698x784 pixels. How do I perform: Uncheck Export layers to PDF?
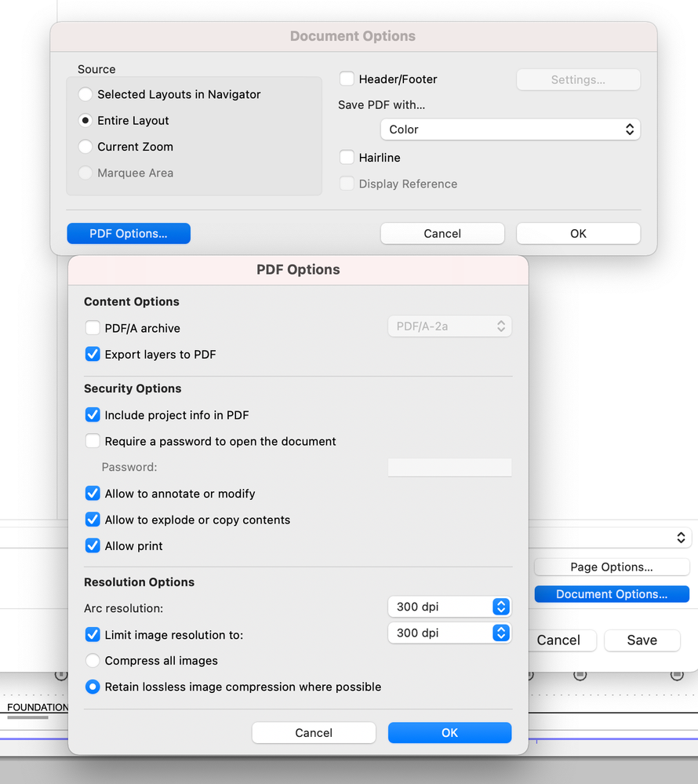(93, 355)
